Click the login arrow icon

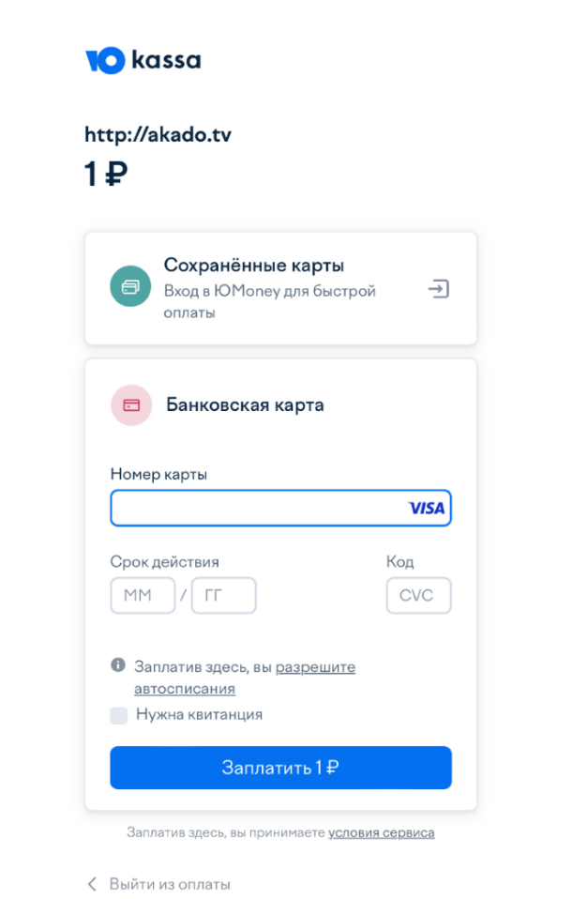439,288
